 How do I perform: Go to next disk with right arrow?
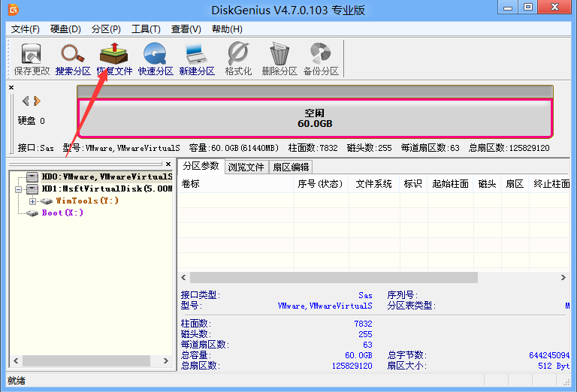tap(37, 101)
